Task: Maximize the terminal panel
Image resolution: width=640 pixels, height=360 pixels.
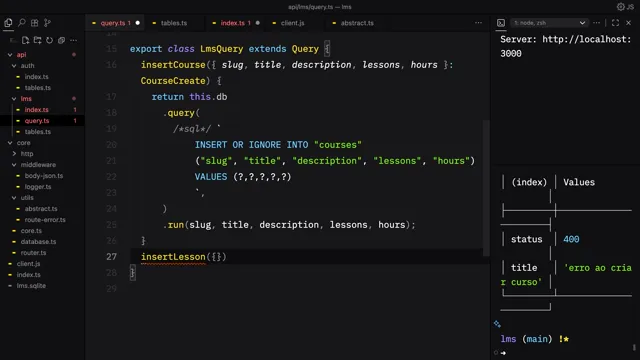Action: point(615,23)
